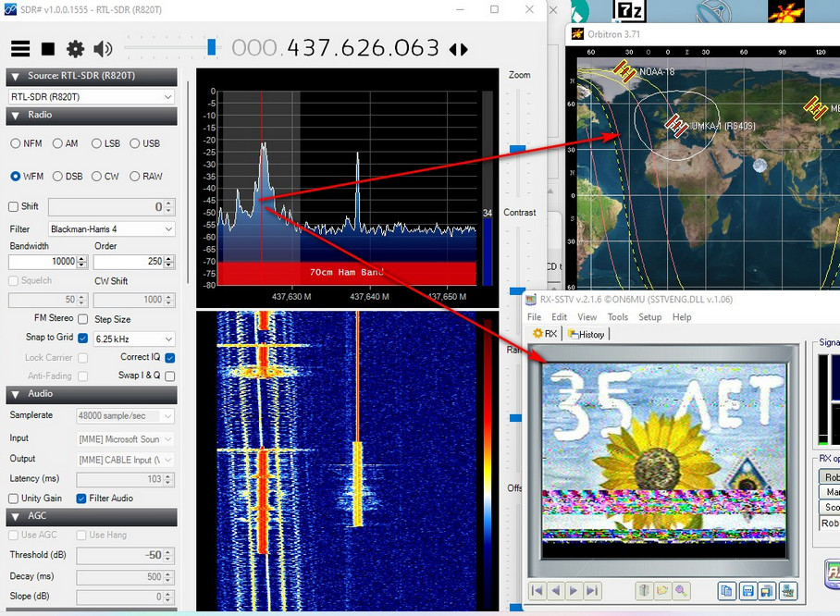Image resolution: width=840 pixels, height=616 pixels.
Task: Select NFM demodulation mode
Action: [x=15, y=143]
